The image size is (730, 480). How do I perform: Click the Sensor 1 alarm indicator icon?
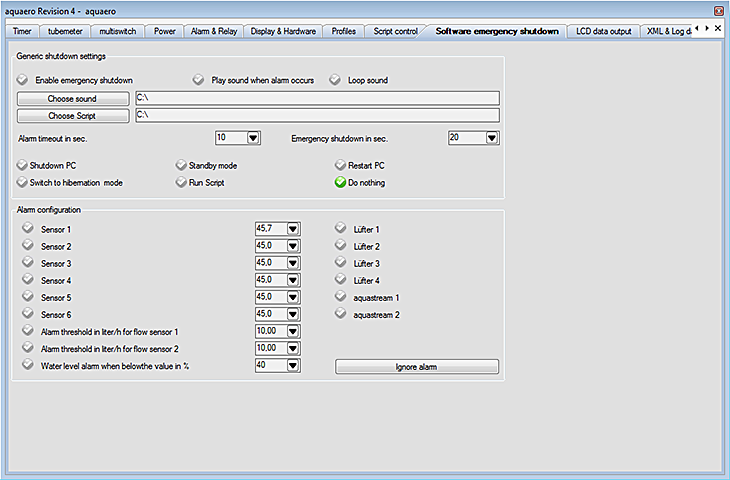27,229
